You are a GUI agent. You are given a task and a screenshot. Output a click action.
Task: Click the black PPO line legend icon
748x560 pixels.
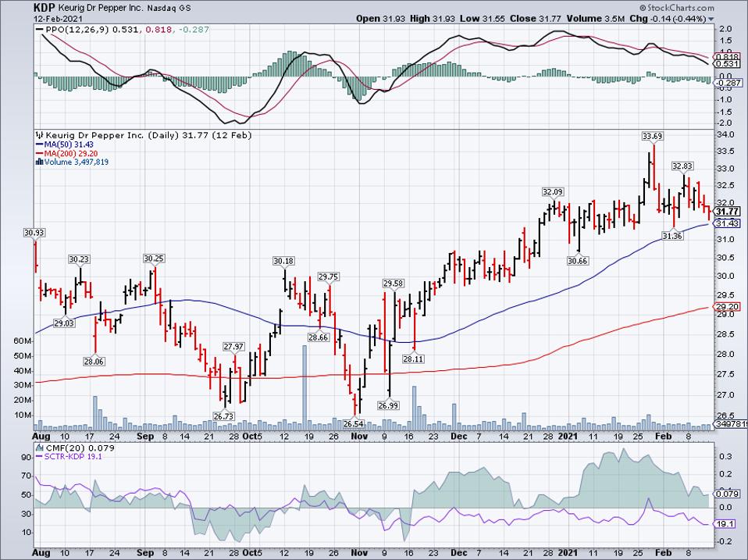click(x=40, y=30)
